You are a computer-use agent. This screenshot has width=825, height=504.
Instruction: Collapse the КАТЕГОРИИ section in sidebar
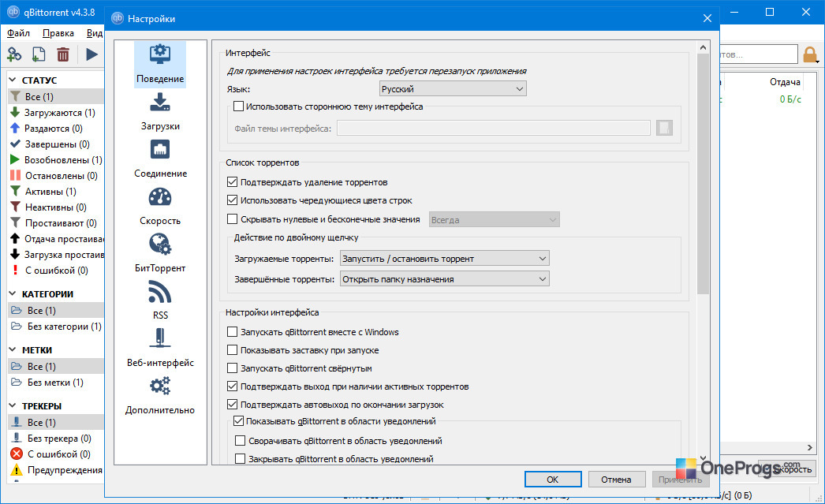(x=13, y=293)
